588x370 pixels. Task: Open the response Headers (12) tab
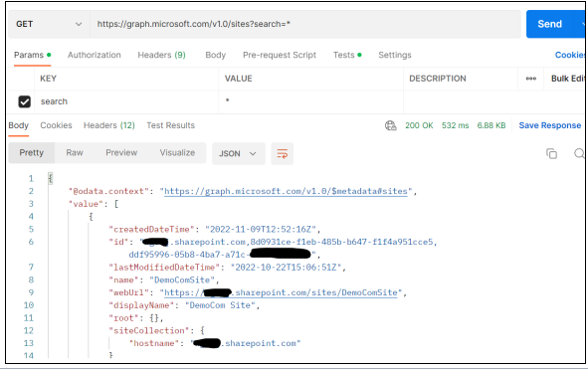[x=109, y=125]
